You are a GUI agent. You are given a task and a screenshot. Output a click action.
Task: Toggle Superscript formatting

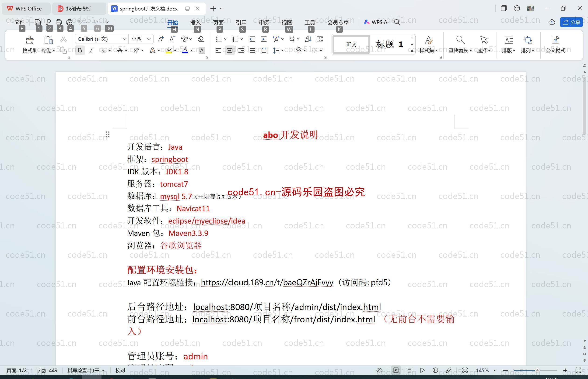tap(136, 50)
